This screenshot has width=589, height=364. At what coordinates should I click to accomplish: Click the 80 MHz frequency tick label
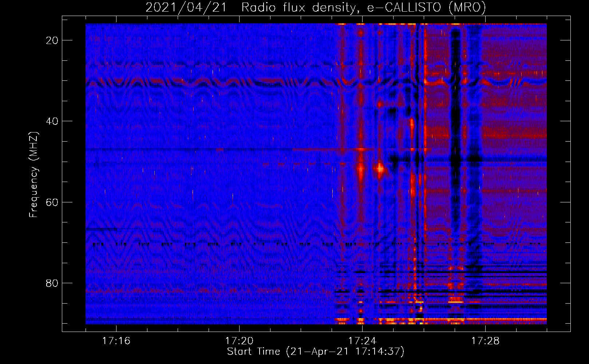(52, 283)
